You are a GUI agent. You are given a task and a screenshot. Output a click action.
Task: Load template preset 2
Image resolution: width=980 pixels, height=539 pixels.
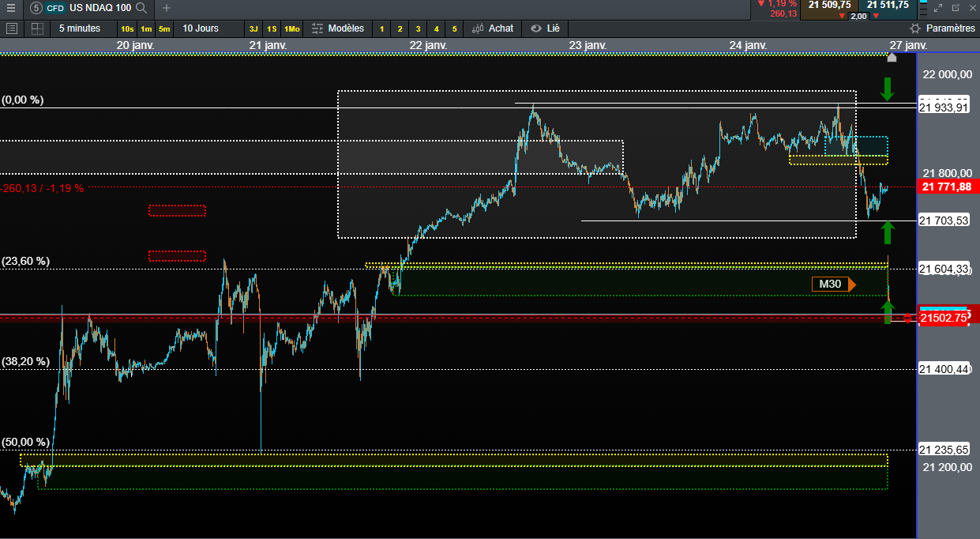pyautogui.click(x=400, y=29)
